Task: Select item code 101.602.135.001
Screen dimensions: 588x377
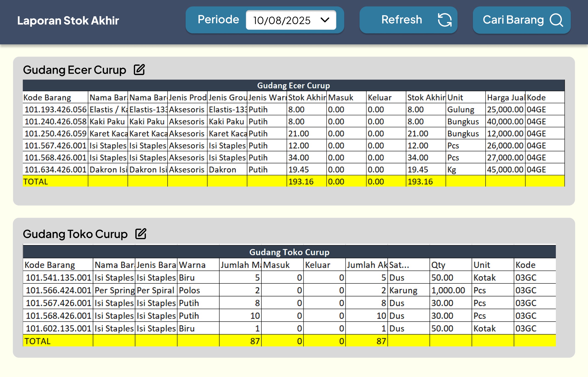Action: click(x=58, y=328)
